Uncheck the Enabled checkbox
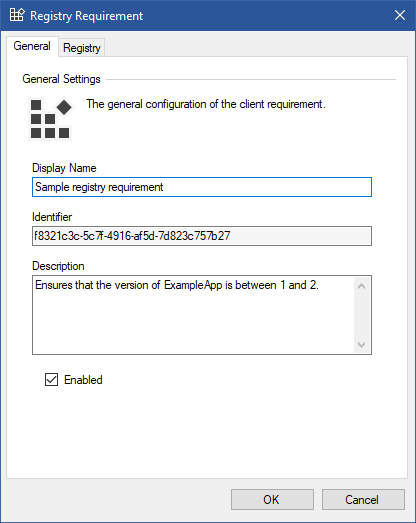Image resolution: width=416 pixels, height=523 pixels. coord(51,380)
